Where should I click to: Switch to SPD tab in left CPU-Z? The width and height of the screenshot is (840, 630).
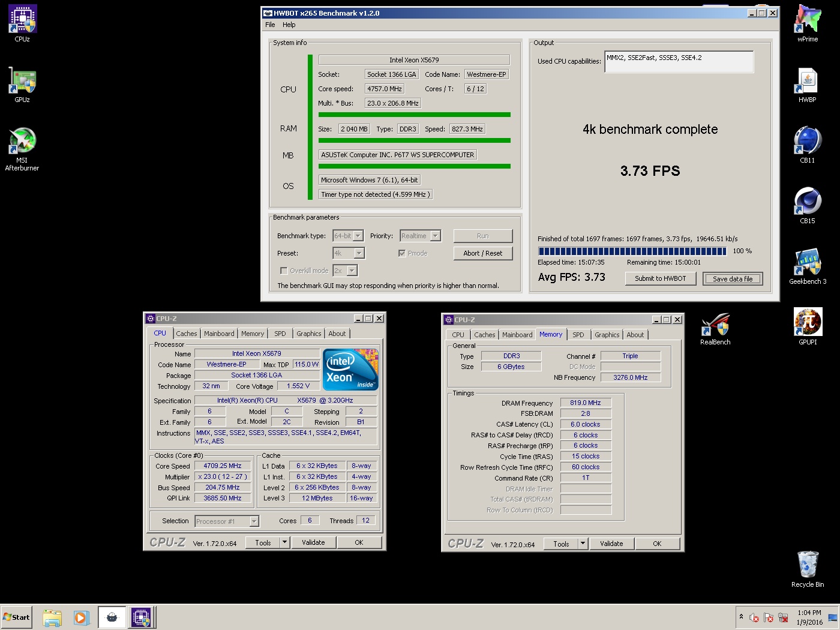point(280,334)
